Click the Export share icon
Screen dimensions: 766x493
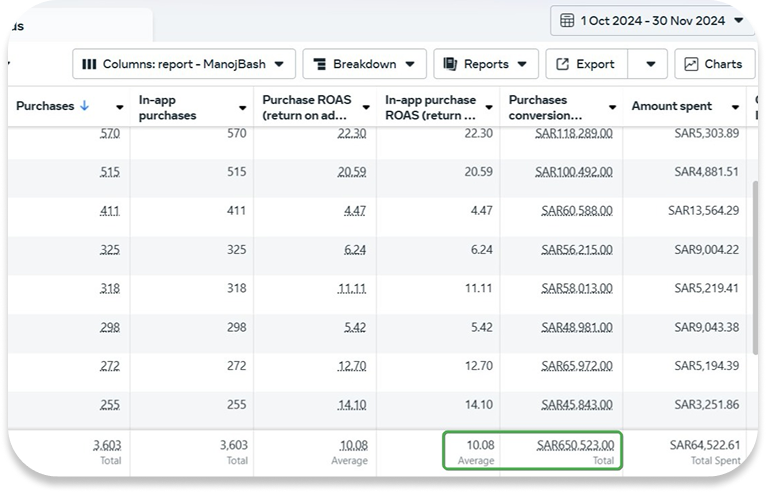coord(562,64)
